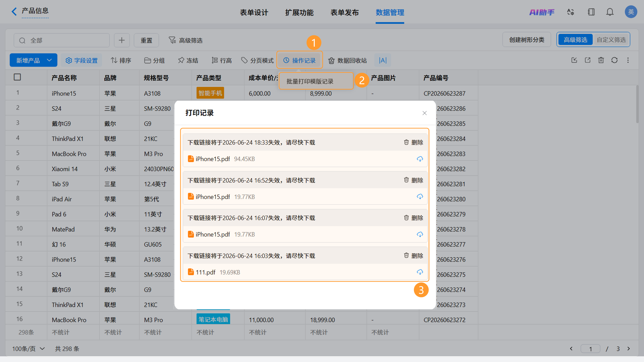644x362 pixels.
Task: Click 创建树形分类 button
Action: (x=526, y=39)
